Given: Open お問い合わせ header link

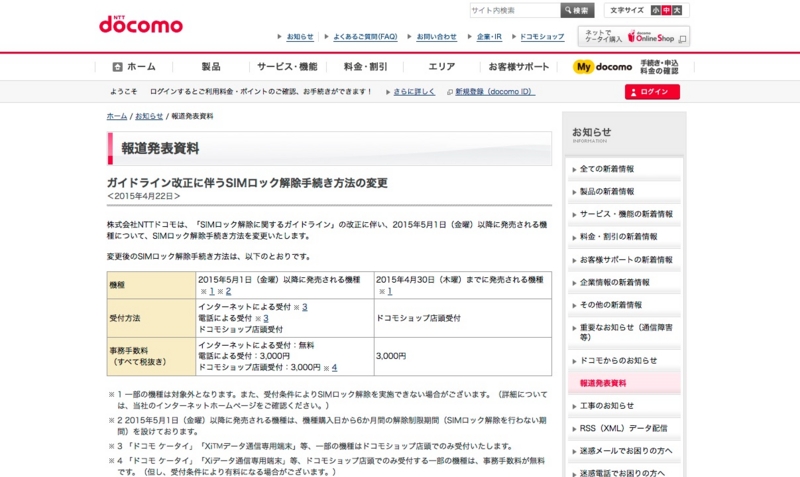Looking at the screenshot, I should (x=436, y=37).
